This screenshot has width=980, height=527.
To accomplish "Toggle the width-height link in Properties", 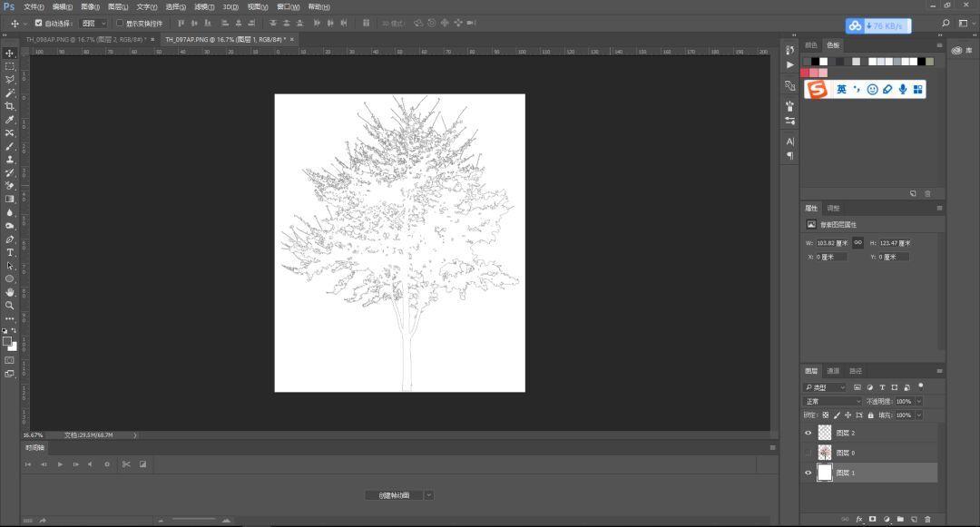I will pyautogui.click(x=857, y=243).
